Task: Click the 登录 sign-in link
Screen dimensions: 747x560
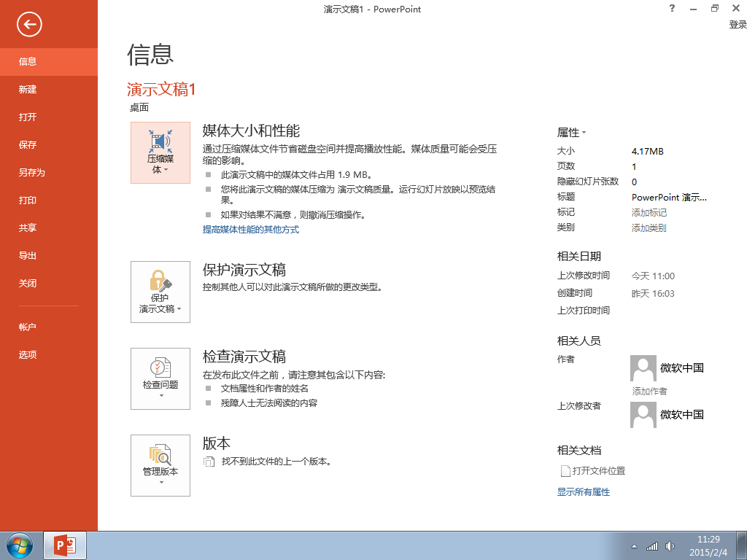Action: (x=738, y=24)
